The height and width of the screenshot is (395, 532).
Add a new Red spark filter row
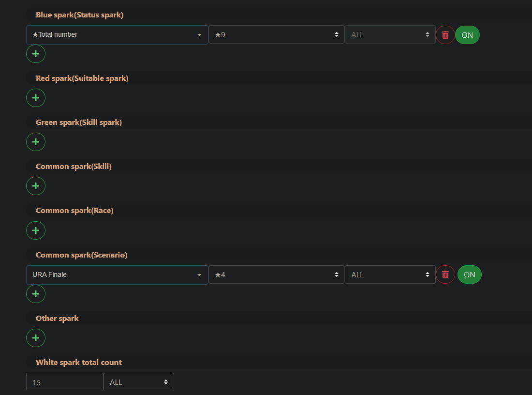[x=36, y=98]
